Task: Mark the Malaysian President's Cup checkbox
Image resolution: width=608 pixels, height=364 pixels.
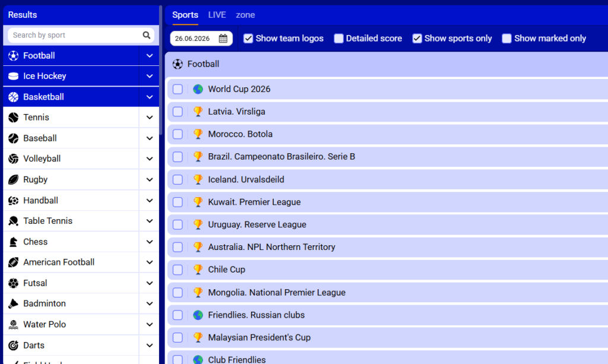Action: pos(178,338)
